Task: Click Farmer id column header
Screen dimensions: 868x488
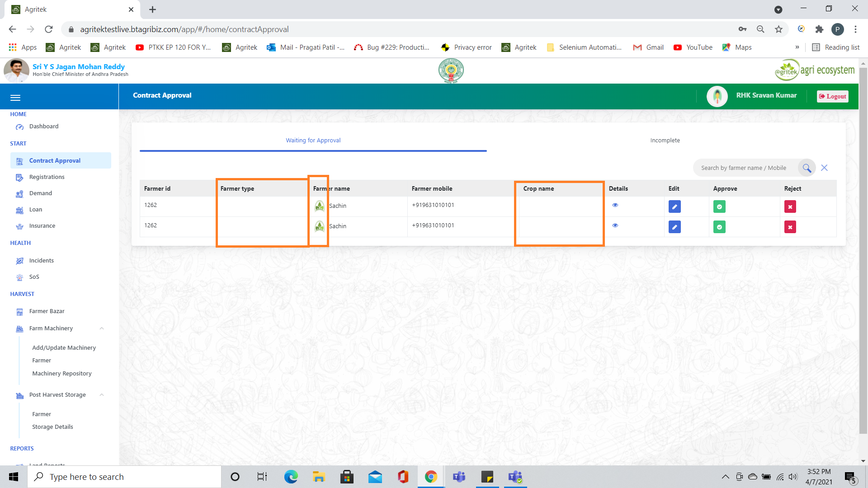Action: pos(157,188)
